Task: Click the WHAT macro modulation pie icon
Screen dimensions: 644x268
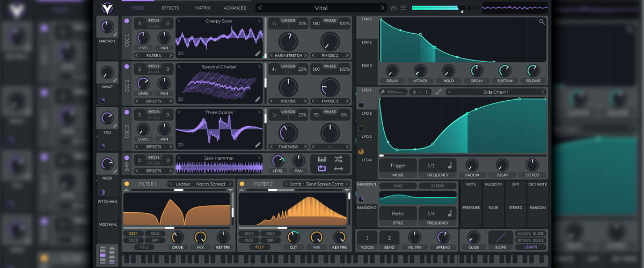Action: coord(102,100)
